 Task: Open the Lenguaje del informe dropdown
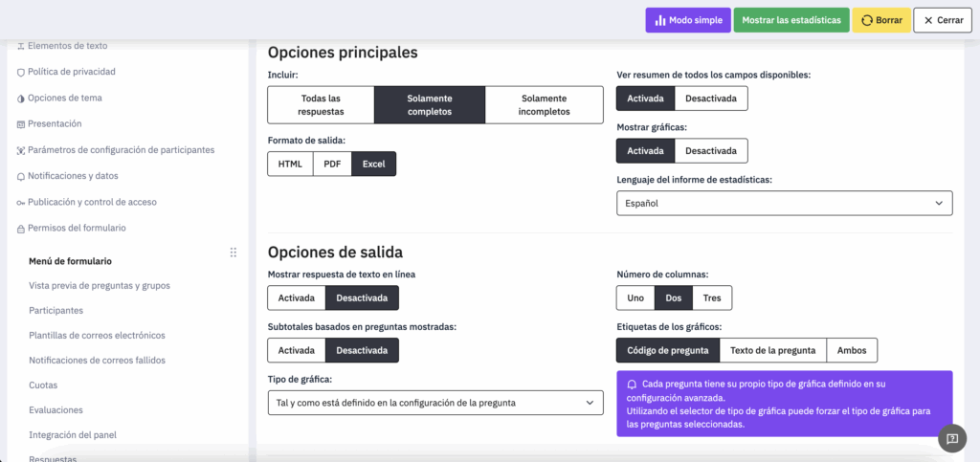[784, 203]
